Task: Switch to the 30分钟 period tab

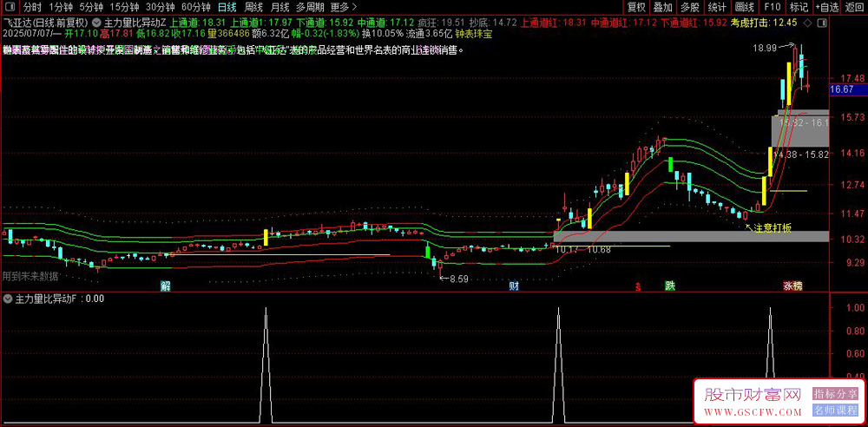Action: click(160, 7)
